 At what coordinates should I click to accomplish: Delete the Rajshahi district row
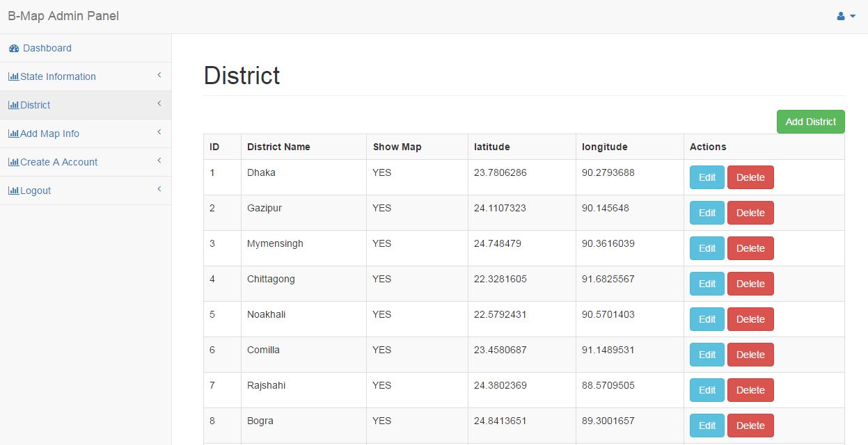[x=750, y=390]
